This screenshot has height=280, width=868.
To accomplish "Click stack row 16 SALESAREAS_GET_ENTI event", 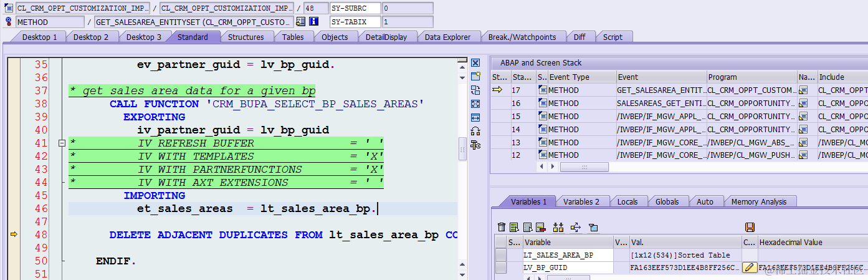I will point(661,104).
